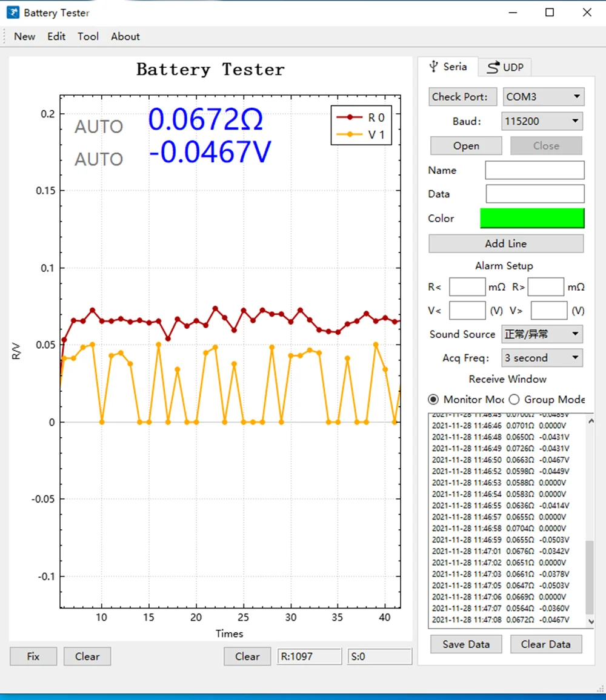
Task: Click the Battery Tester chart title
Action: click(210, 70)
